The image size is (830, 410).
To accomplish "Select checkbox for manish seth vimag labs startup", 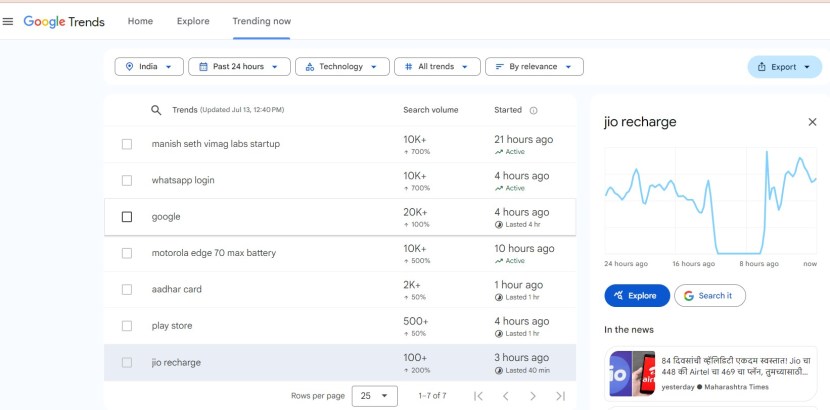I will point(127,144).
